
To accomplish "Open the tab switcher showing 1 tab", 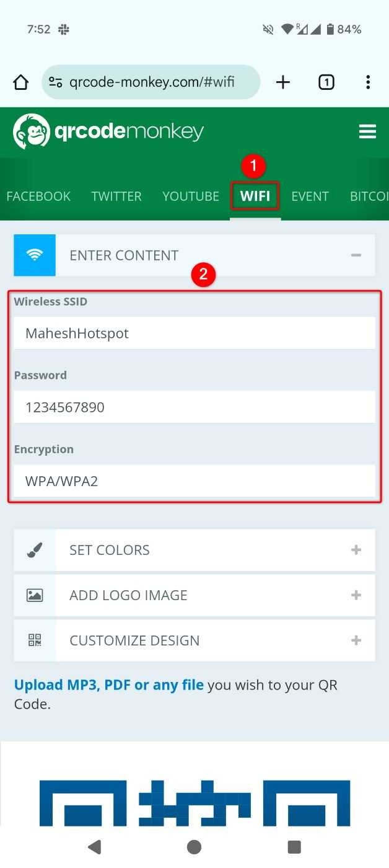I will [326, 82].
